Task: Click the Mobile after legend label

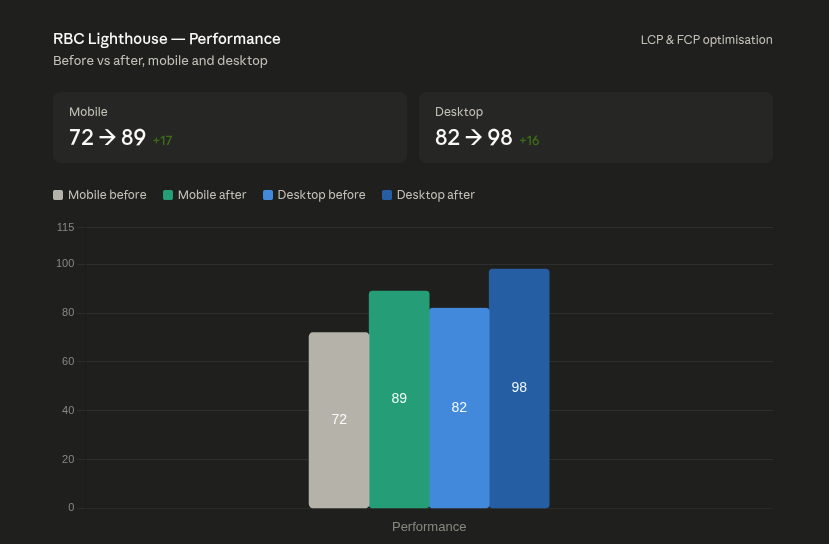Action: 212,195
